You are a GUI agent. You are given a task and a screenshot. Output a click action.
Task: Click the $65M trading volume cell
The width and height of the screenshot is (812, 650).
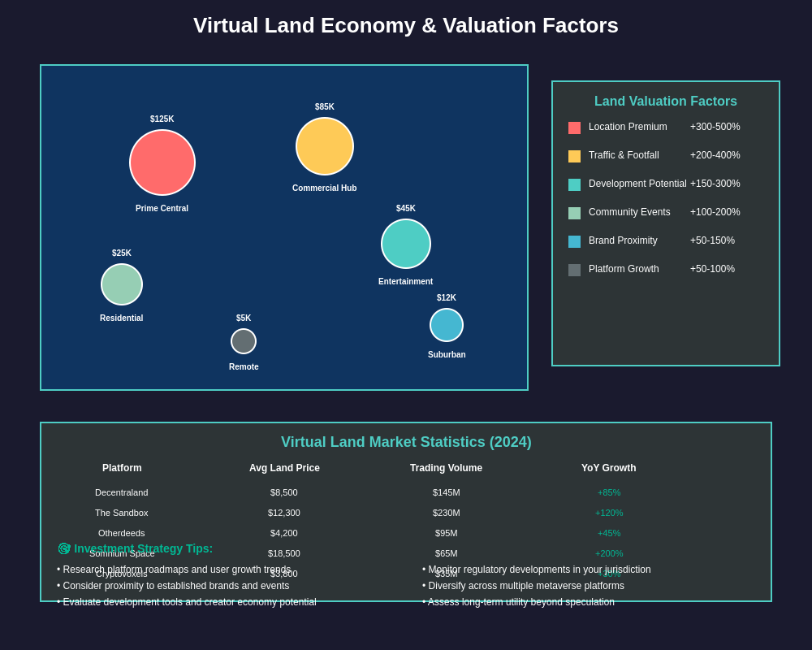coord(447,553)
